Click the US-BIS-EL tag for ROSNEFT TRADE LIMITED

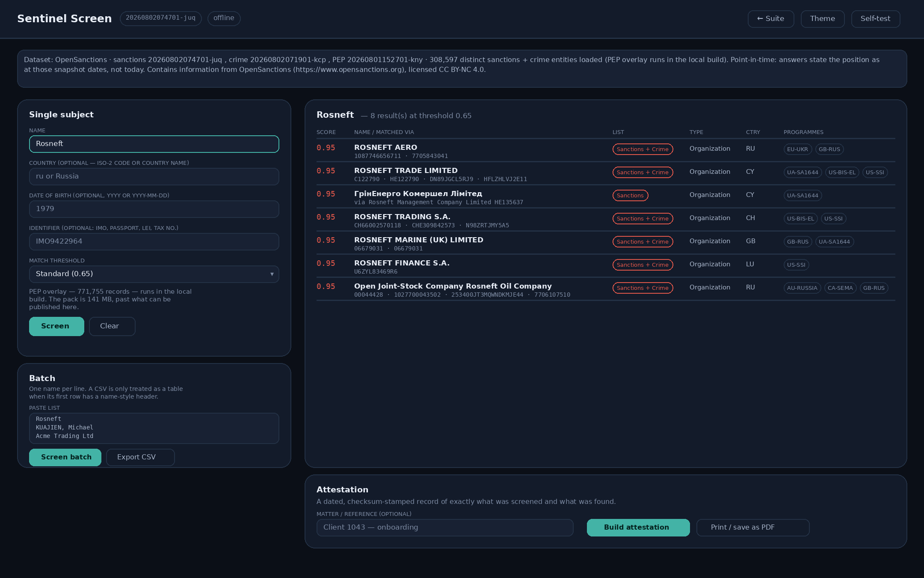(842, 173)
